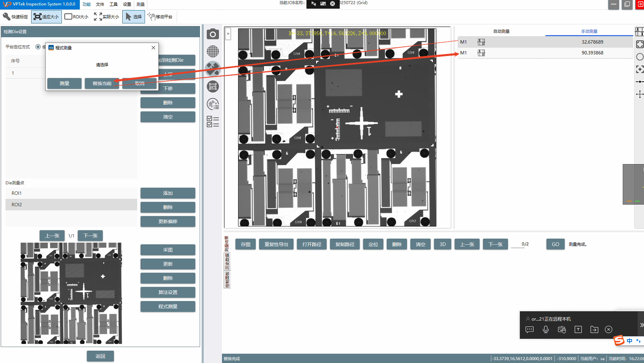Expand the image panel with the arrow button
This screenshot has height=363, width=644.
click(x=228, y=34)
